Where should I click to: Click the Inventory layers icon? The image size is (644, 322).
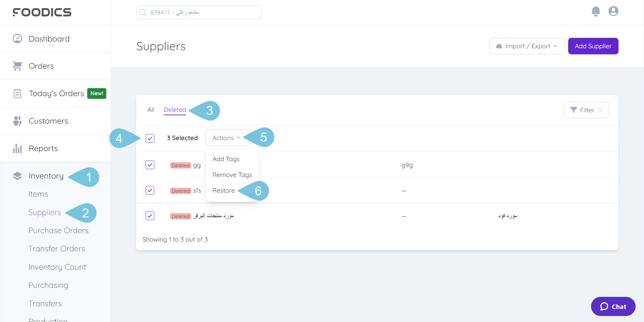point(17,176)
